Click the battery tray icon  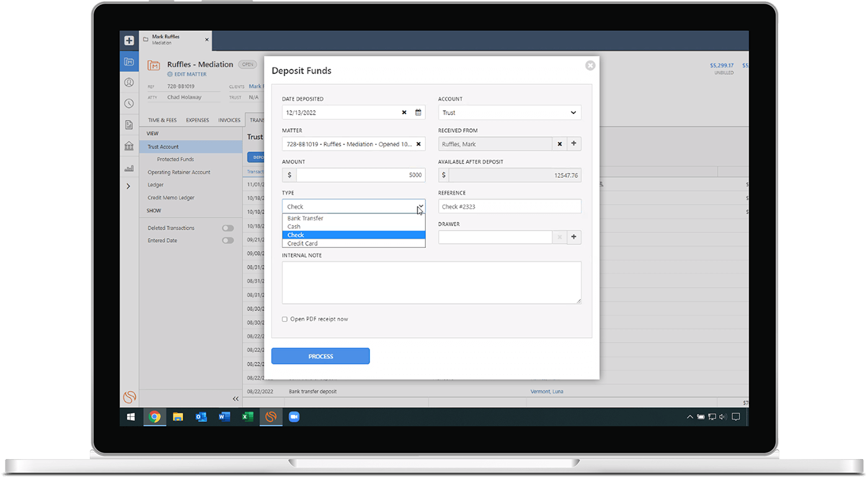coord(701,417)
